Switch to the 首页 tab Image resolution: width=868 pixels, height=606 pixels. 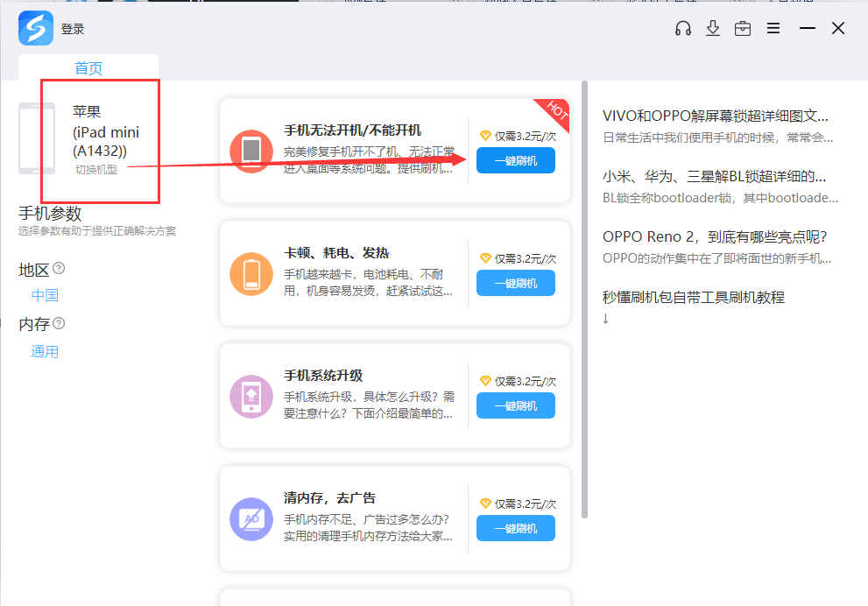[88, 68]
